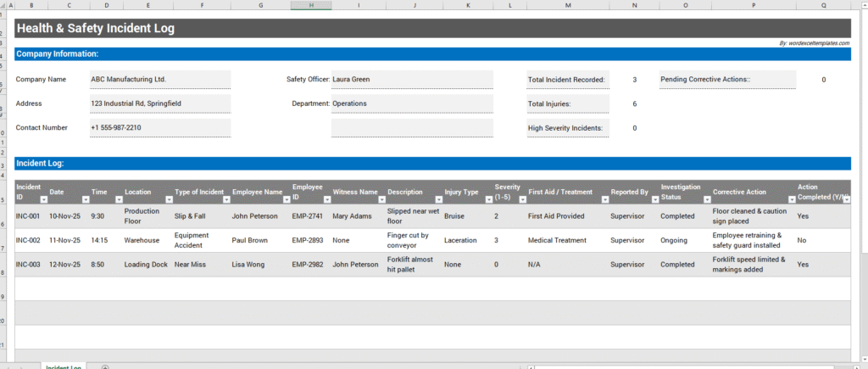
Task: Click the Contact Number field '+1 555-987-2210'
Action: coord(160,127)
